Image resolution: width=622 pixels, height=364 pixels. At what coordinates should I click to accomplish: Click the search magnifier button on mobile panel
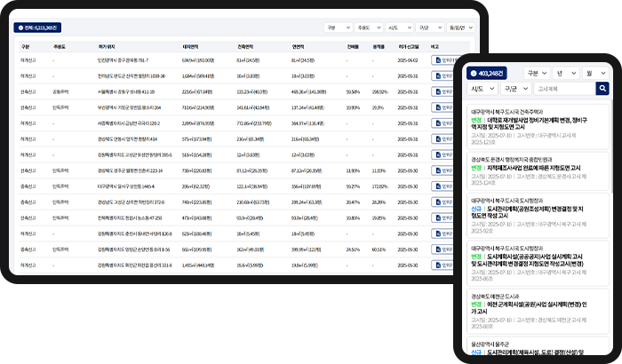[x=602, y=89]
